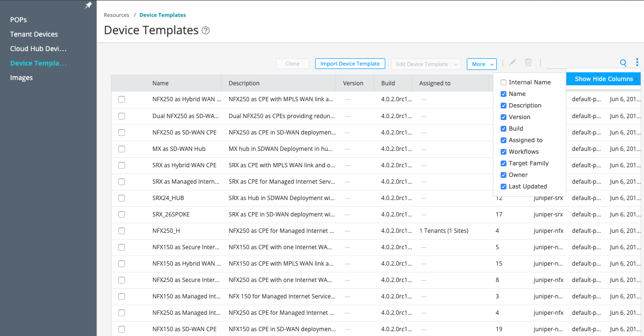Click the pin icon atop the sidebar
Image resolution: width=644 pixels, height=336 pixels.
(x=88, y=5)
